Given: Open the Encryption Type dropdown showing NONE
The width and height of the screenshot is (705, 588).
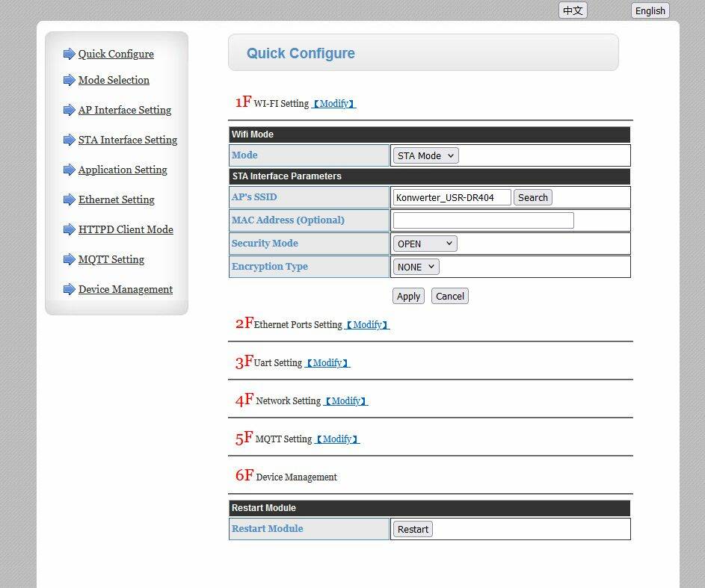Looking at the screenshot, I should point(416,267).
